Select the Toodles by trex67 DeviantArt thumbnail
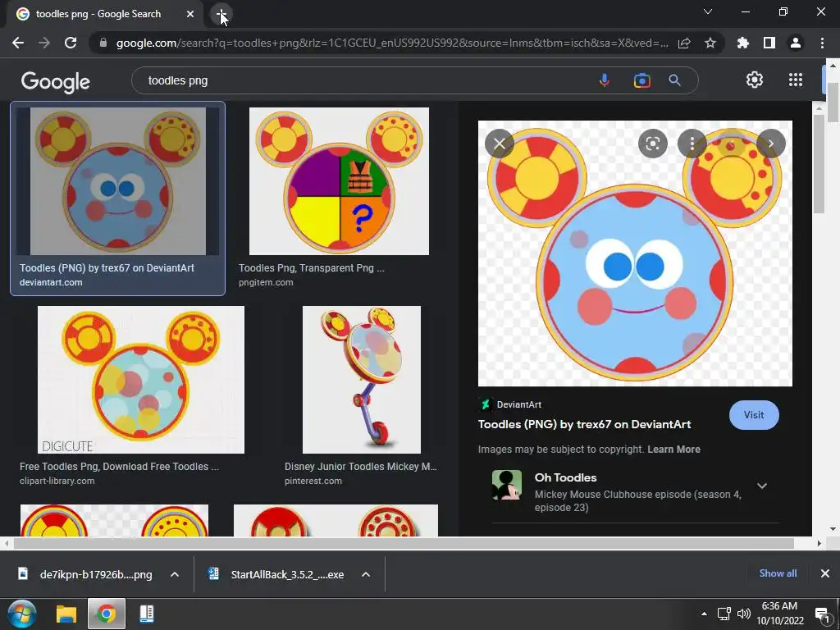The width and height of the screenshot is (840, 630). pos(118,181)
